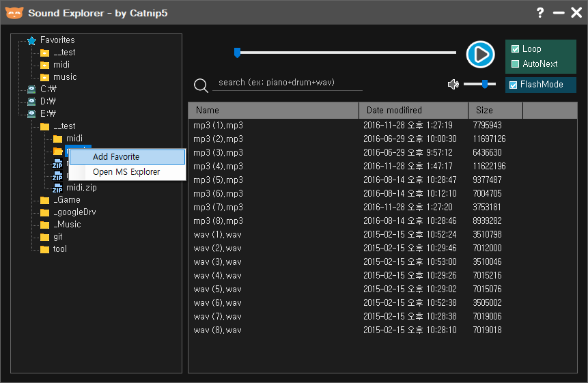Minimize the Sound Explorer window
The width and height of the screenshot is (588, 383).
(x=559, y=13)
